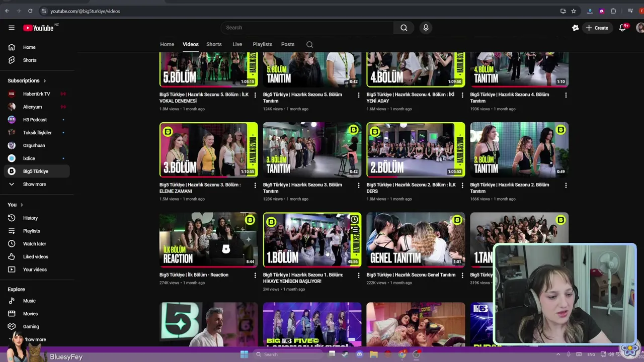
Task: Open the notifications bell
Action: [x=622, y=28]
